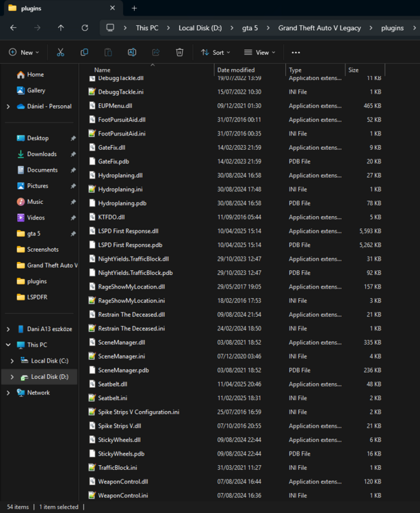Click Grand Theft Auto V Legacy breadcrumb
Viewport: 420px width, 513px height.
pos(319,28)
